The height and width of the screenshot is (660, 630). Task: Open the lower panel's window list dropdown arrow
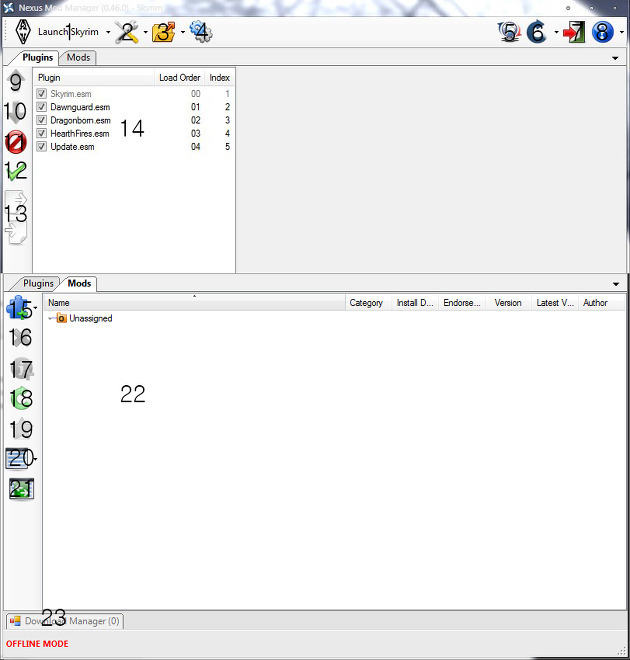click(616, 284)
